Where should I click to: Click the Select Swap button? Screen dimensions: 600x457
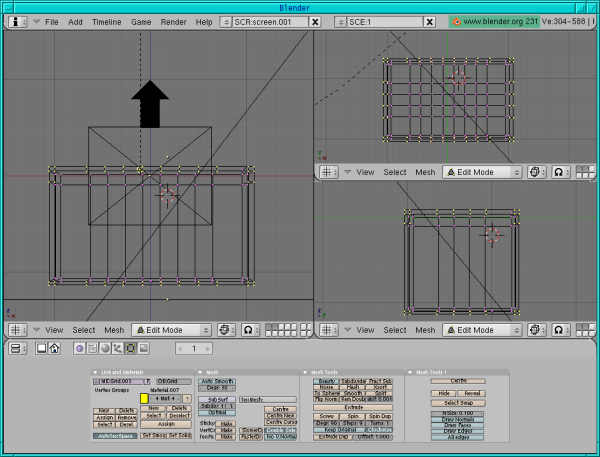click(x=458, y=401)
